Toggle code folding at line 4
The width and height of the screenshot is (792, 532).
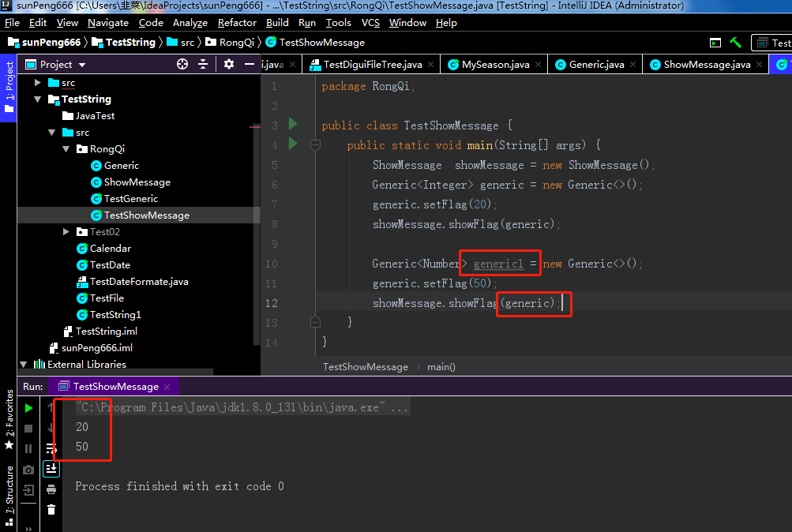tap(315, 145)
